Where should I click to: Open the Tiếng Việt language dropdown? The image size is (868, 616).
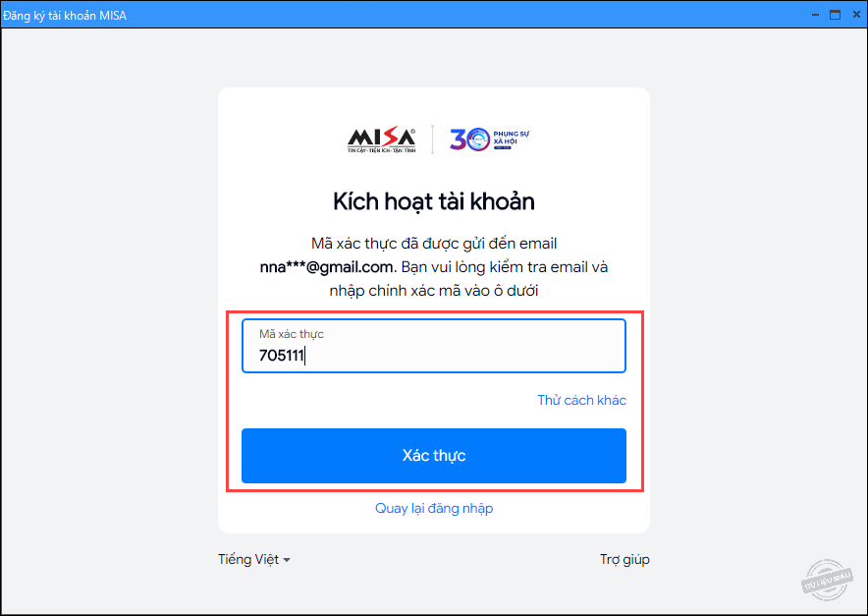point(254,559)
